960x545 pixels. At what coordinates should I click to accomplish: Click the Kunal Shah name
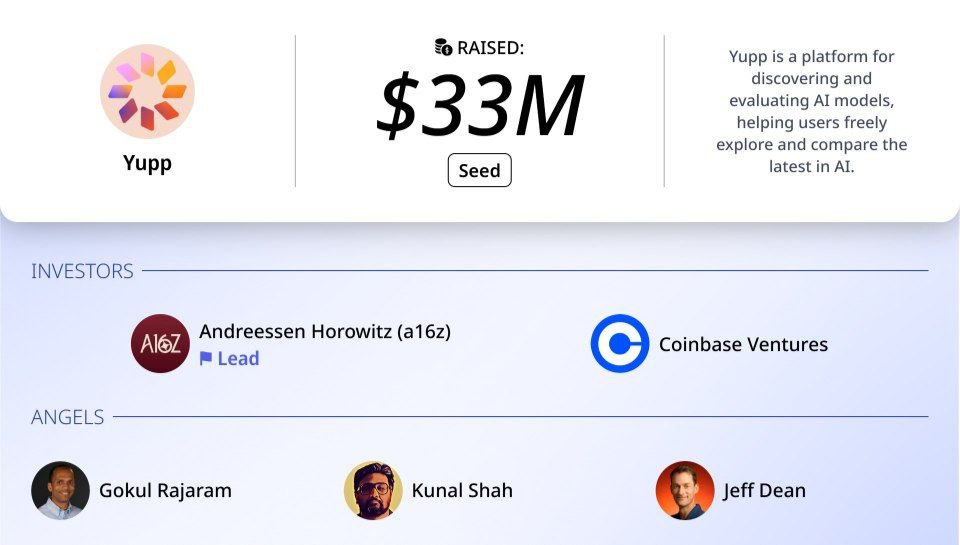point(462,490)
